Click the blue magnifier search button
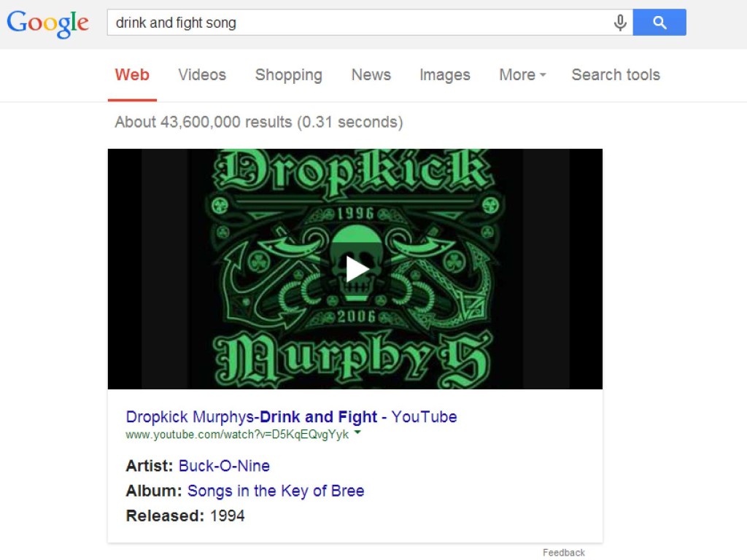747x560 pixels. 659,22
